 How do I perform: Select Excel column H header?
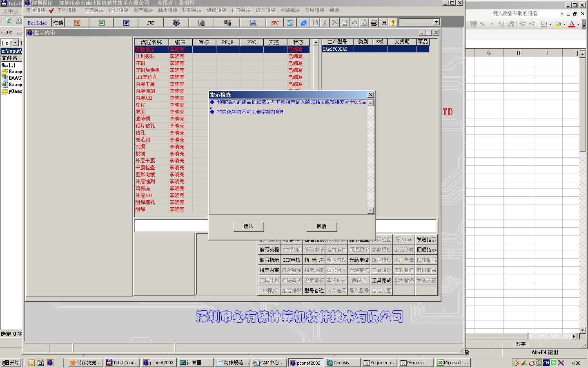click(518, 53)
